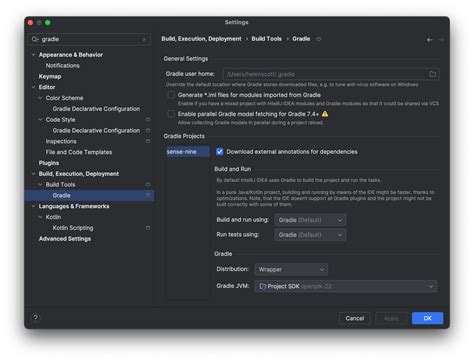
Task: Collapse the Build Tools tree node
Action: click(40, 185)
